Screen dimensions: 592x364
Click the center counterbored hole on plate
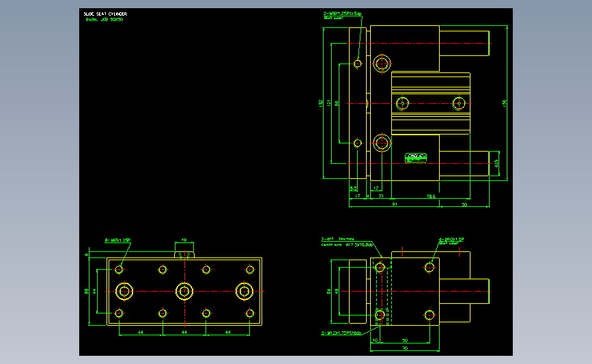point(184,292)
